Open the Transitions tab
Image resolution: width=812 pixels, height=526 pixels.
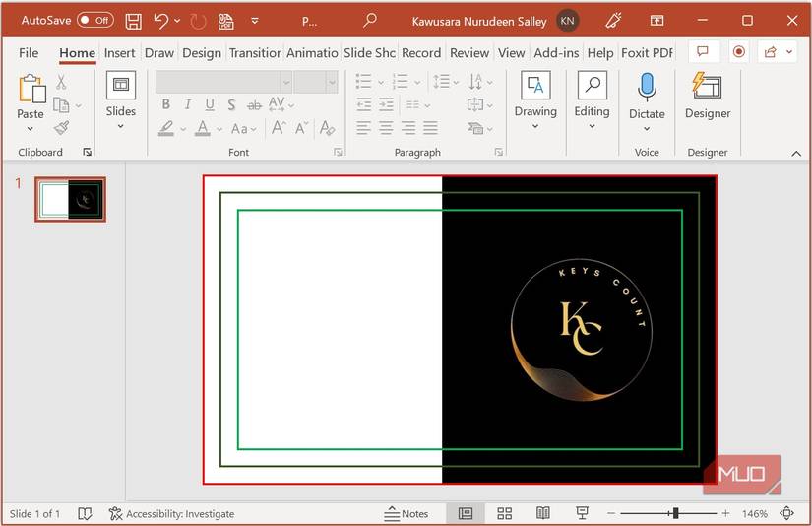255,53
